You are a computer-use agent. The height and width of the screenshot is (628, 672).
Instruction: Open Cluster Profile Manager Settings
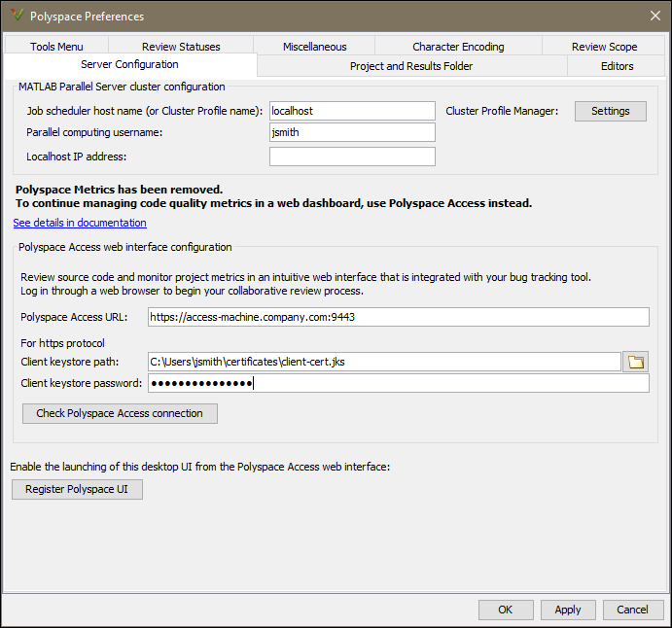[611, 111]
